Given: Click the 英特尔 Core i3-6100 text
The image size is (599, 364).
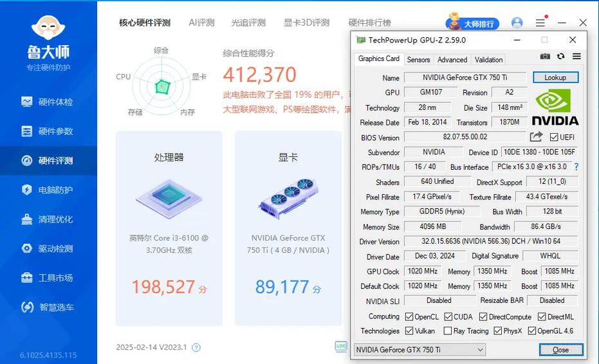Looking at the screenshot, I should tap(169, 244).
